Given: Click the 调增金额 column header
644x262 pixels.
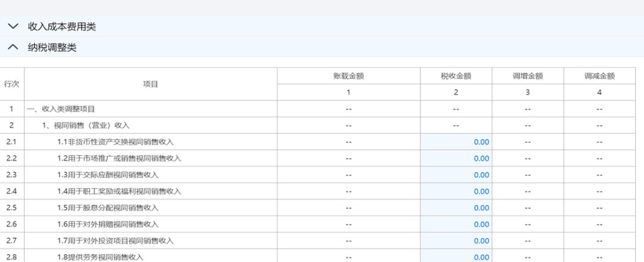Looking at the screenshot, I should pos(528,76).
